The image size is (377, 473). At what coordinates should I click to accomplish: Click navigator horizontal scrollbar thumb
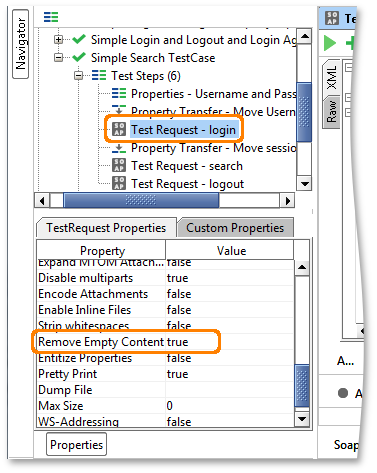[141, 200]
